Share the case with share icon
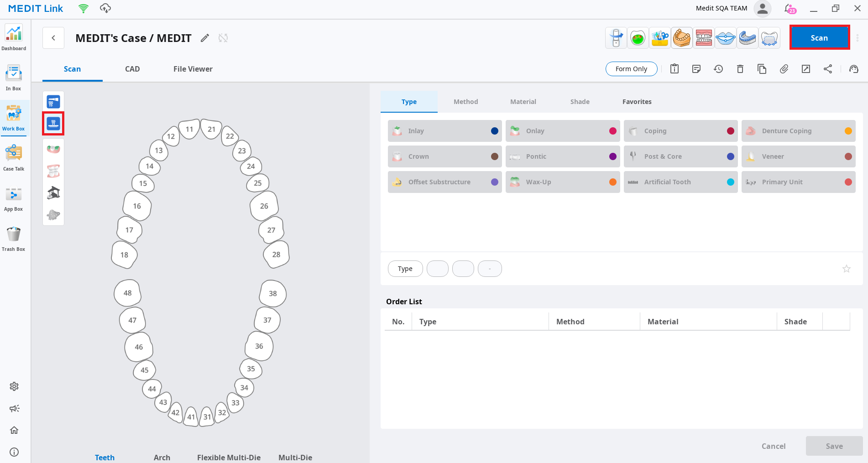This screenshot has width=868, height=463. click(828, 69)
